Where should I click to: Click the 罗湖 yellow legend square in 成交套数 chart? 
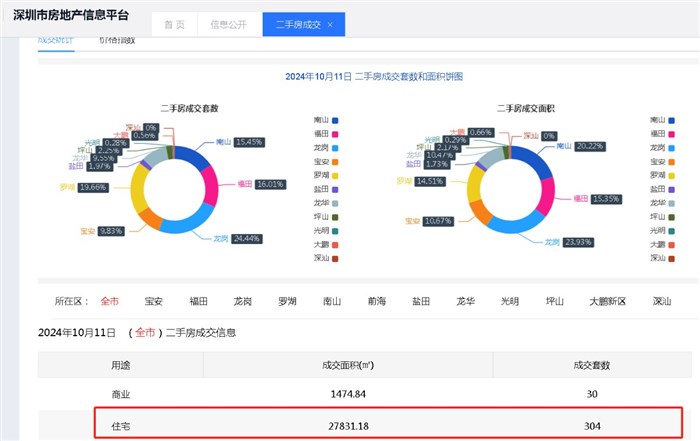point(336,175)
